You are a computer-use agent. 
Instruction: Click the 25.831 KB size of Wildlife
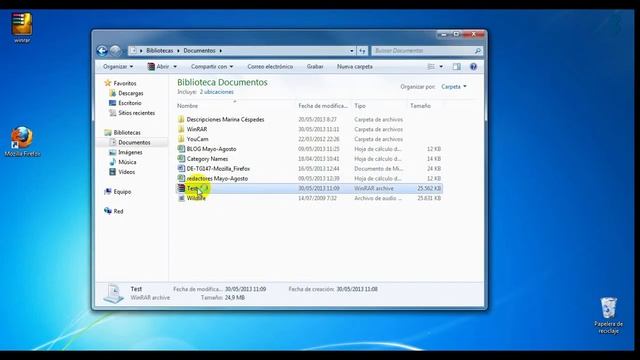point(429,198)
